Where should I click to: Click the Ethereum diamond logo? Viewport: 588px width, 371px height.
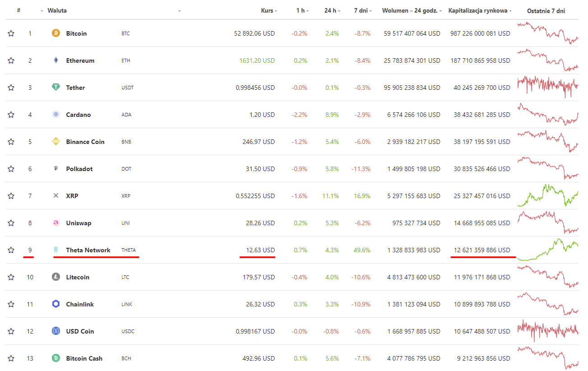pyautogui.click(x=56, y=60)
